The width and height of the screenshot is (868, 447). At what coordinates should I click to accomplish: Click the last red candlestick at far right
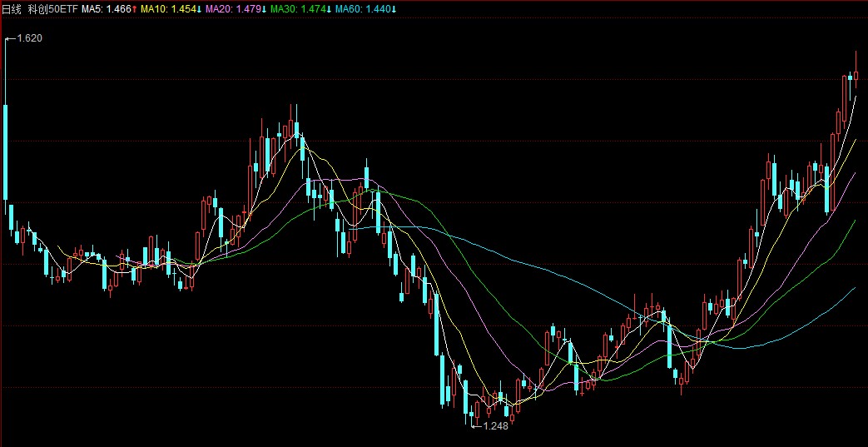(x=856, y=75)
